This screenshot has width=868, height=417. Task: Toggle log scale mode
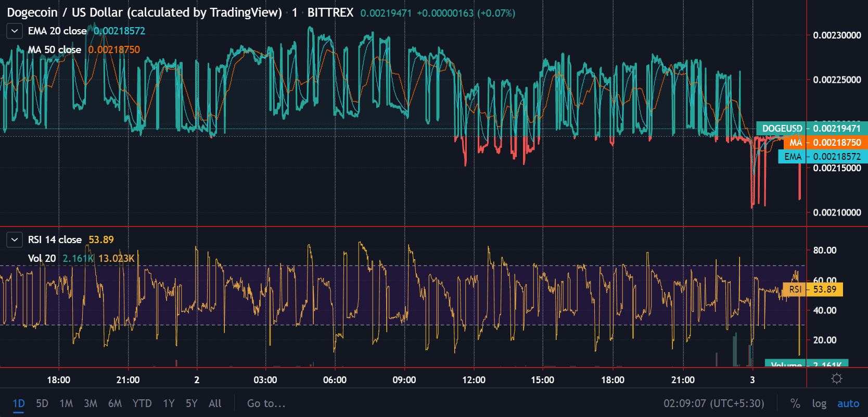[819, 403]
